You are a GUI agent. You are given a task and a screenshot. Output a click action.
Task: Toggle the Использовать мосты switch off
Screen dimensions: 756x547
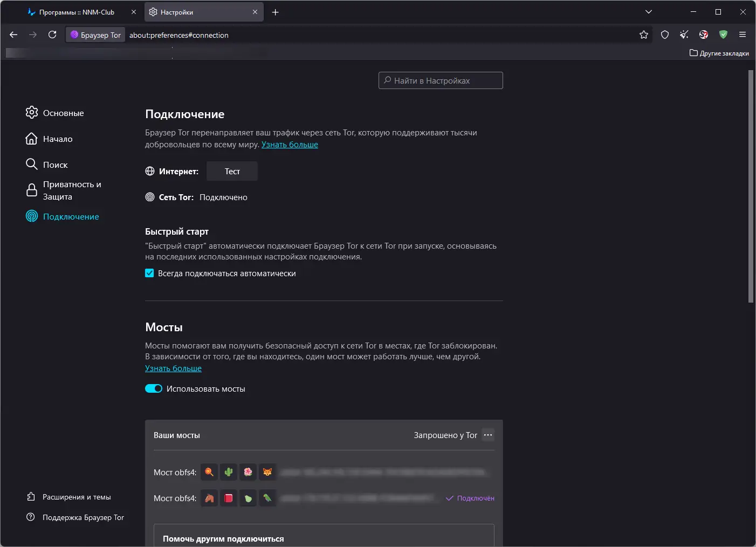(154, 389)
